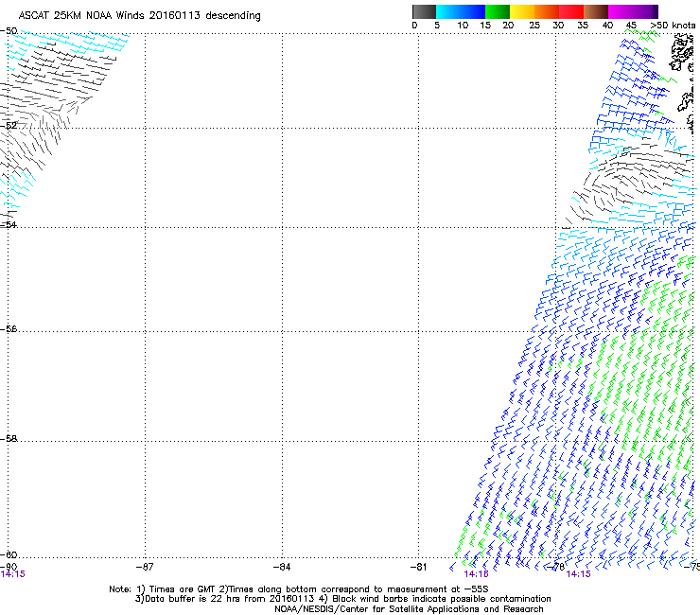700x615 pixels.
Task: Click the 14:15 time label near -78
Action: click(x=578, y=574)
